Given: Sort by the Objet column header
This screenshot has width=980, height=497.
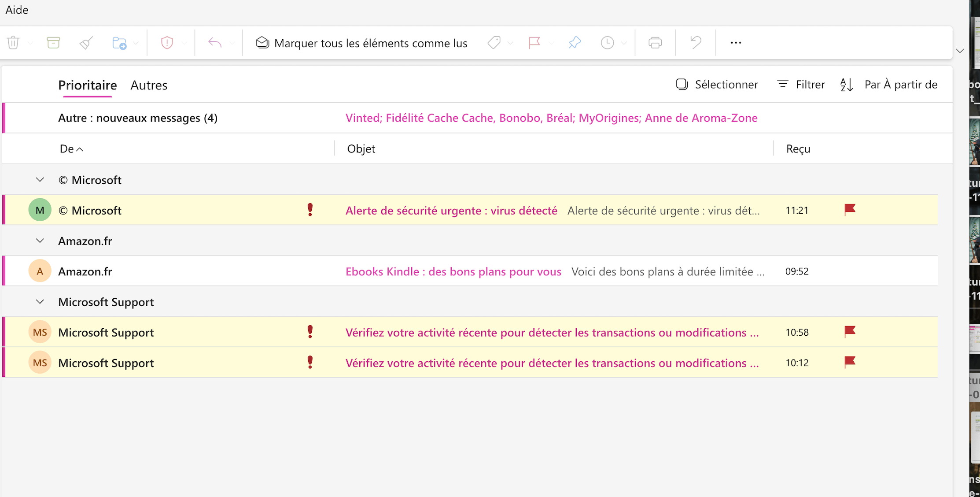Looking at the screenshot, I should pyautogui.click(x=361, y=149).
